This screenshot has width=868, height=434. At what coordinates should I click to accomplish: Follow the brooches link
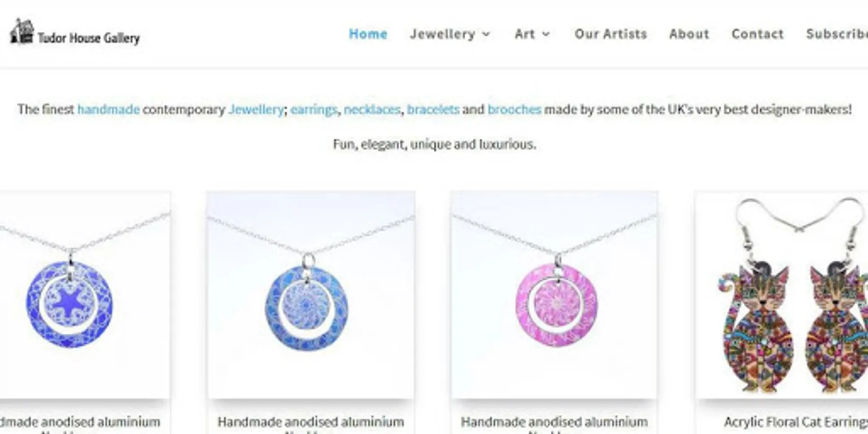(x=514, y=109)
